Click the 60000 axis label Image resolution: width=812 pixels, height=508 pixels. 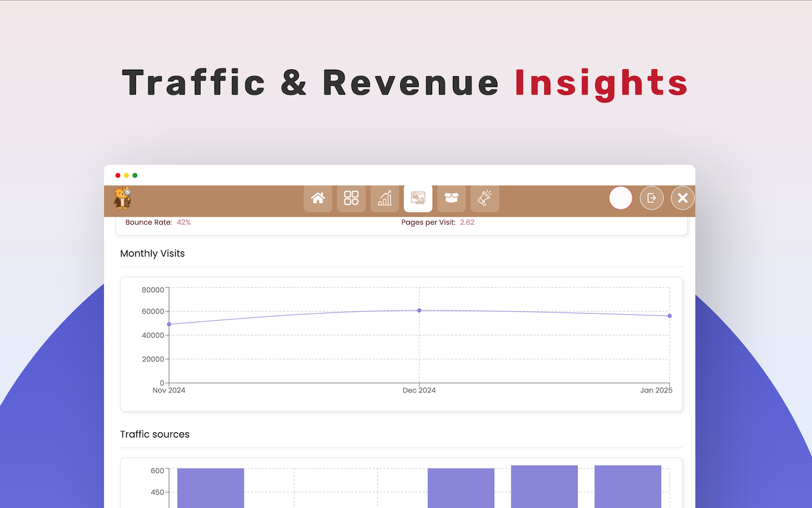tap(153, 312)
